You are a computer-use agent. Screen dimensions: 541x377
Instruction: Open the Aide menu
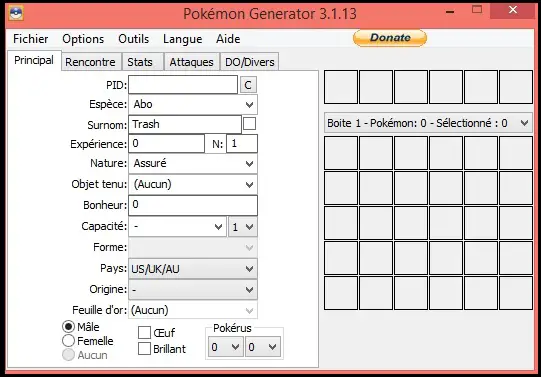228,39
